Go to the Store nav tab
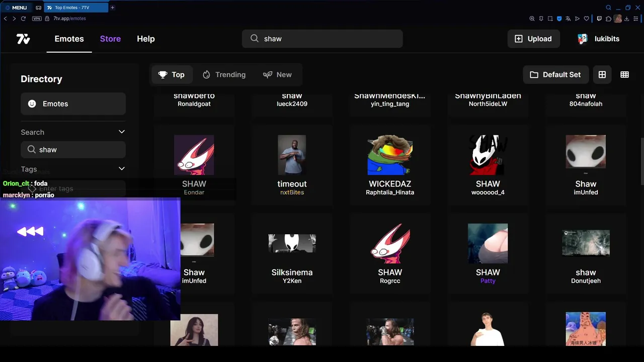Image resolution: width=644 pixels, height=362 pixels. click(110, 39)
